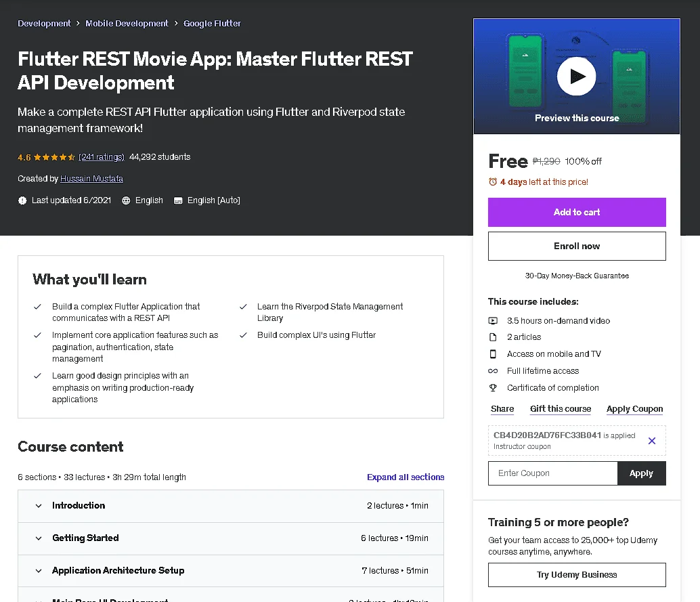
Task: Share this course
Action: coord(502,409)
